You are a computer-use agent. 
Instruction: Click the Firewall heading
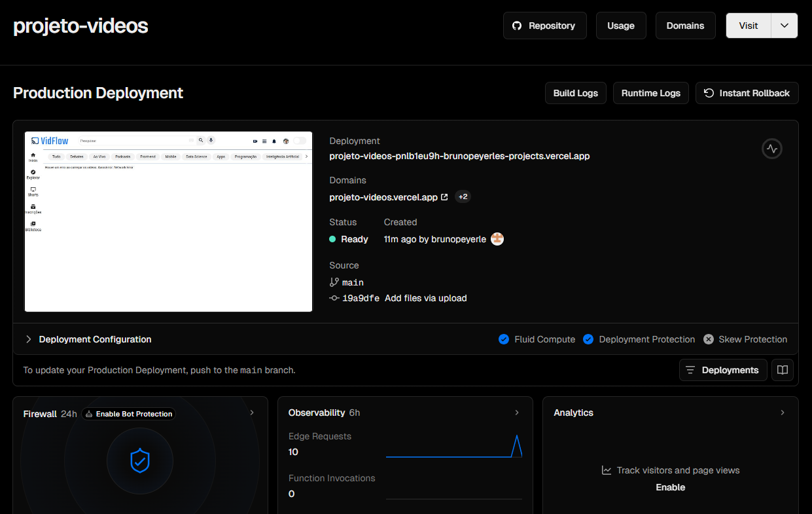pos(40,414)
